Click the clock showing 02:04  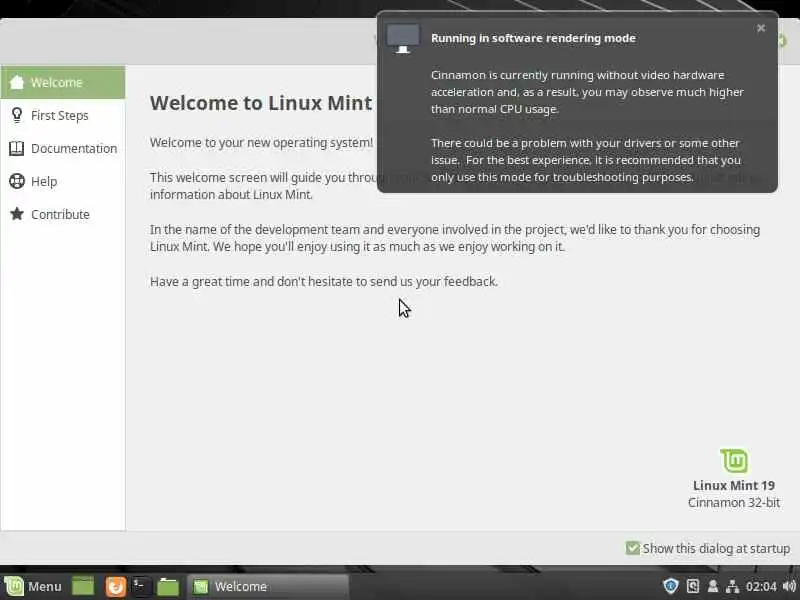[x=761, y=587]
